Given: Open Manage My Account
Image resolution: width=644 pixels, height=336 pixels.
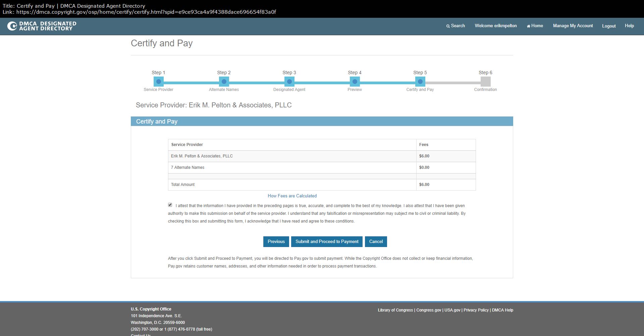Looking at the screenshot, I should (573, 26).
